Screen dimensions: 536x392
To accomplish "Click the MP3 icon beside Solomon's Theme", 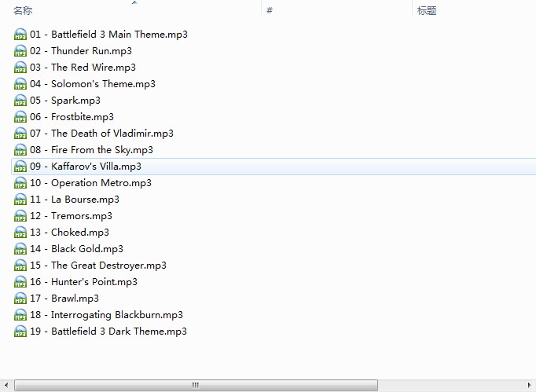I will click(x=20, y=84).
